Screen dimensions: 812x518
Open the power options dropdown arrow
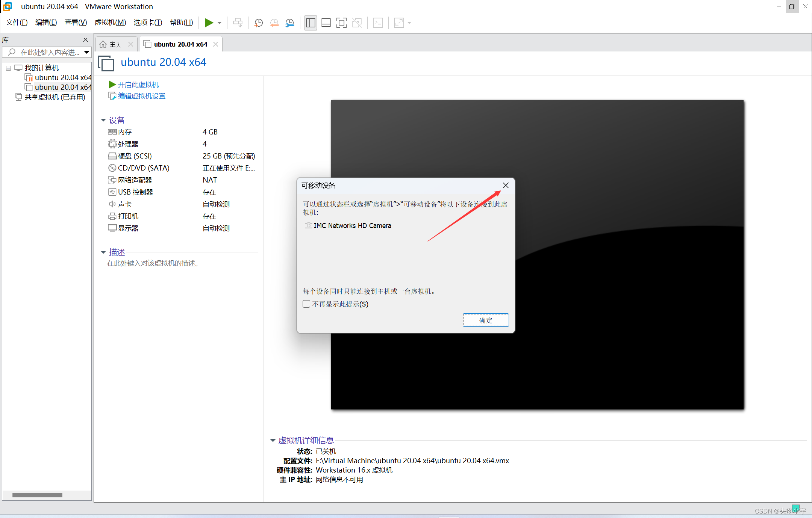click(x=220, y=23)
